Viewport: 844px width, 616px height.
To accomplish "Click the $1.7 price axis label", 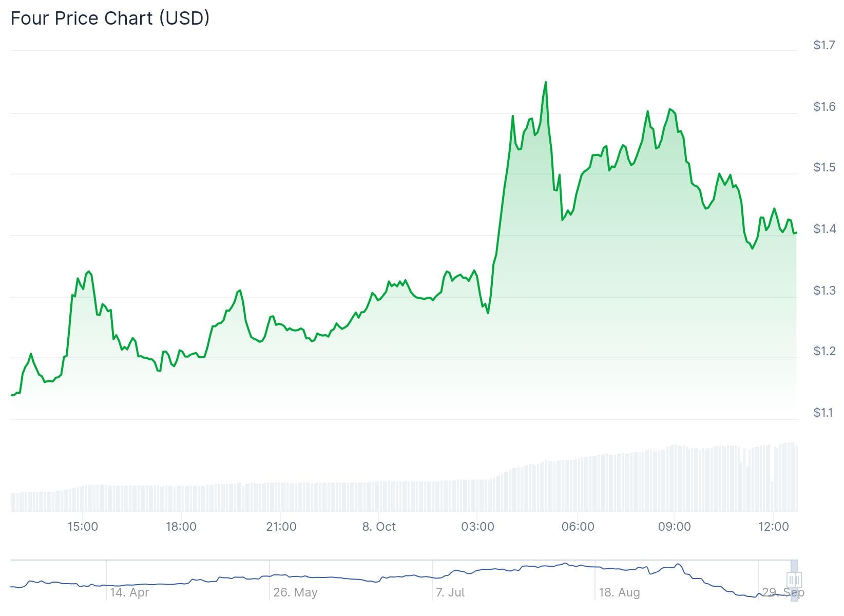I will (824, 45).
